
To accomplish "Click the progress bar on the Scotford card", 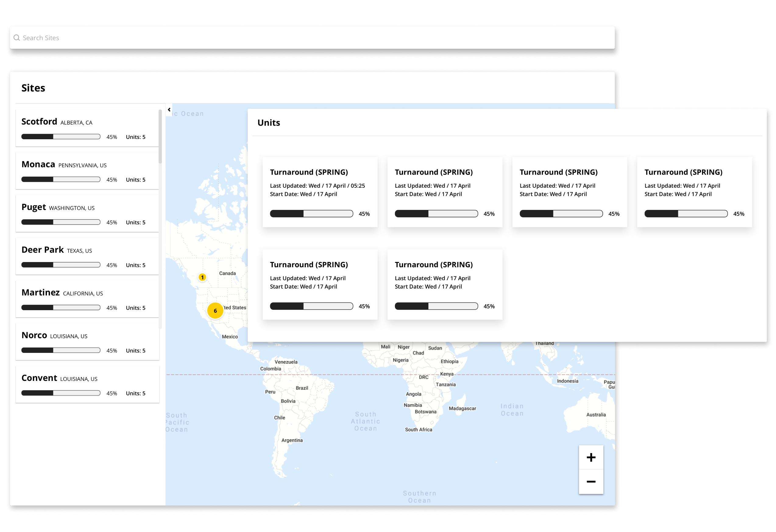I will (61, 137).
